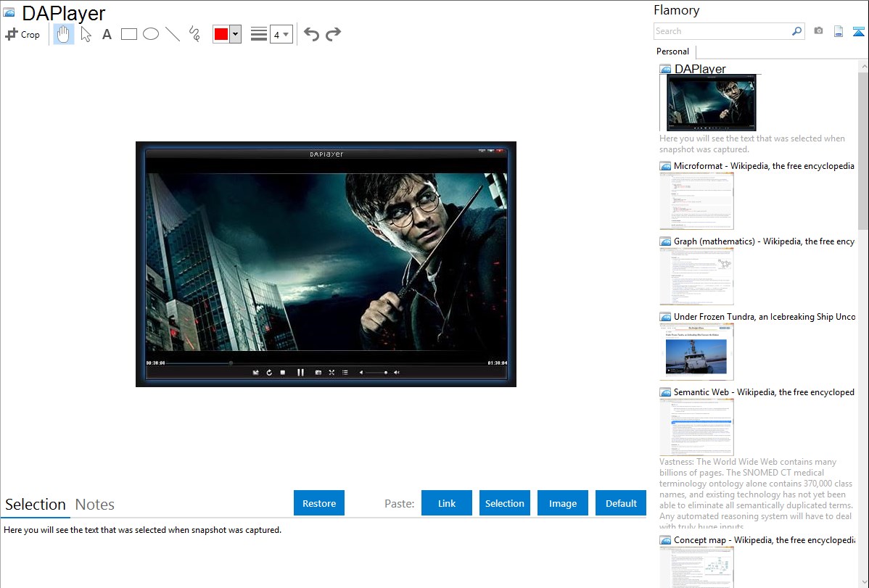
Task: Click the Concept map row icon
Action: tap(666, 540)
